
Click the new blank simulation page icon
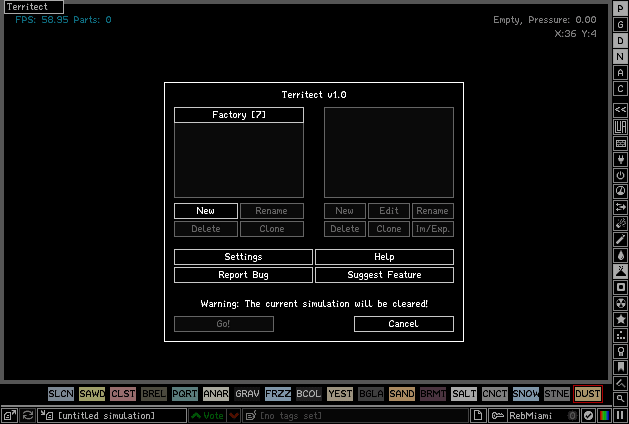[478, 416]
